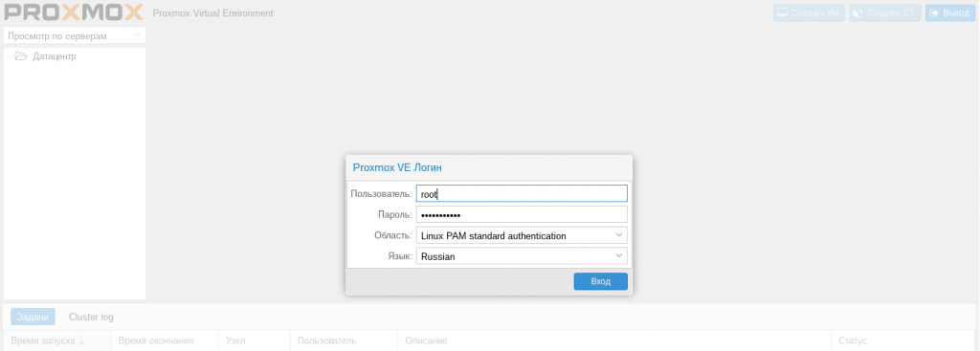The height and width of the screenshot is (351, 980).
Task: Click the Создать CT button
Action: [885, 12]
